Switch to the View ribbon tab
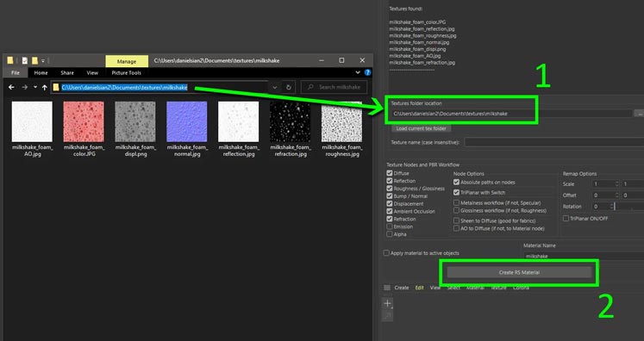The width and height of the screenshot is (644, 341). [x=92, y=72]
